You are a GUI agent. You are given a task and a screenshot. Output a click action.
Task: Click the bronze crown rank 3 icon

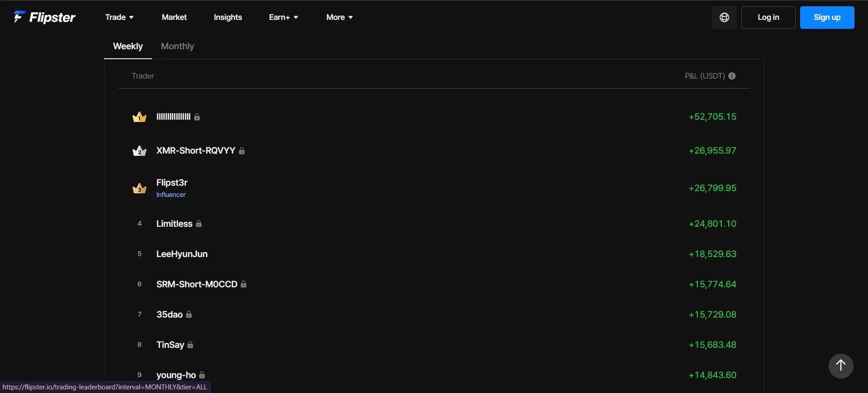[x=139, y=188]
